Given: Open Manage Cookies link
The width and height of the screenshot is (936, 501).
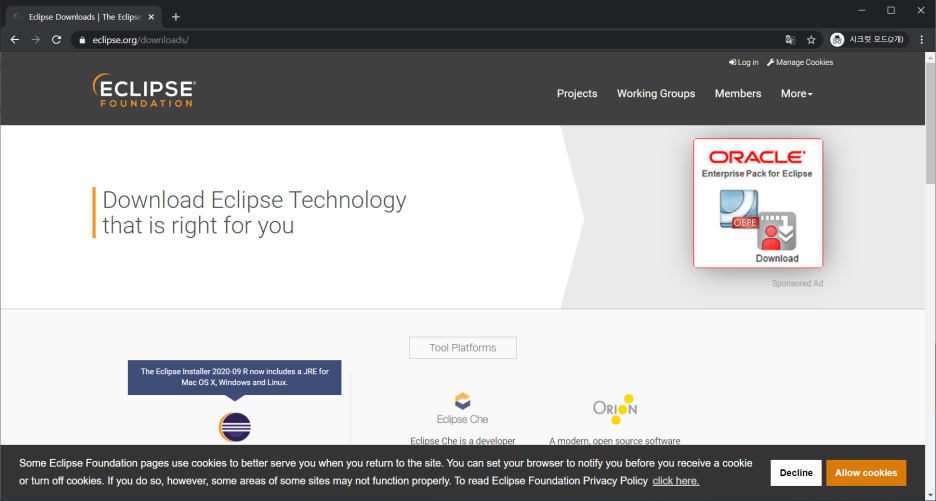Looking at the screenshot, I should click(x=800, y=62).
